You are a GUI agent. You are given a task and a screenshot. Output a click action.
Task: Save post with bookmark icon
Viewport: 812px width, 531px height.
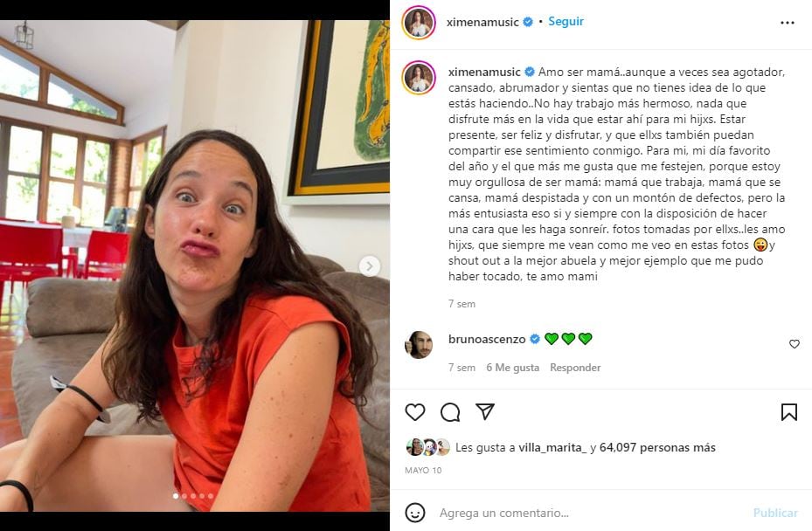pyautogui.click(x=788, y=412)
